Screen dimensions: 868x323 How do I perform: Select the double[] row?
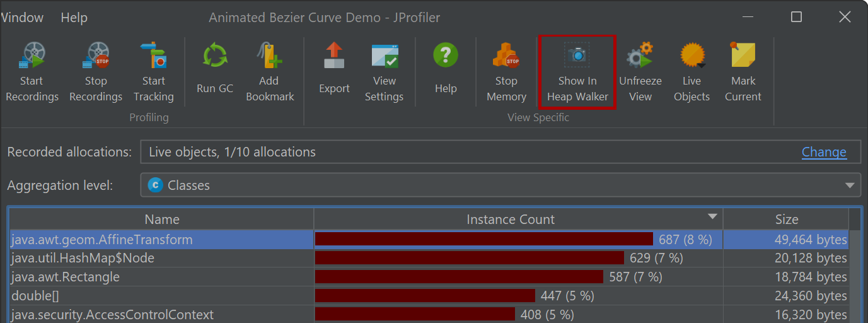click(x=429, y=296)
